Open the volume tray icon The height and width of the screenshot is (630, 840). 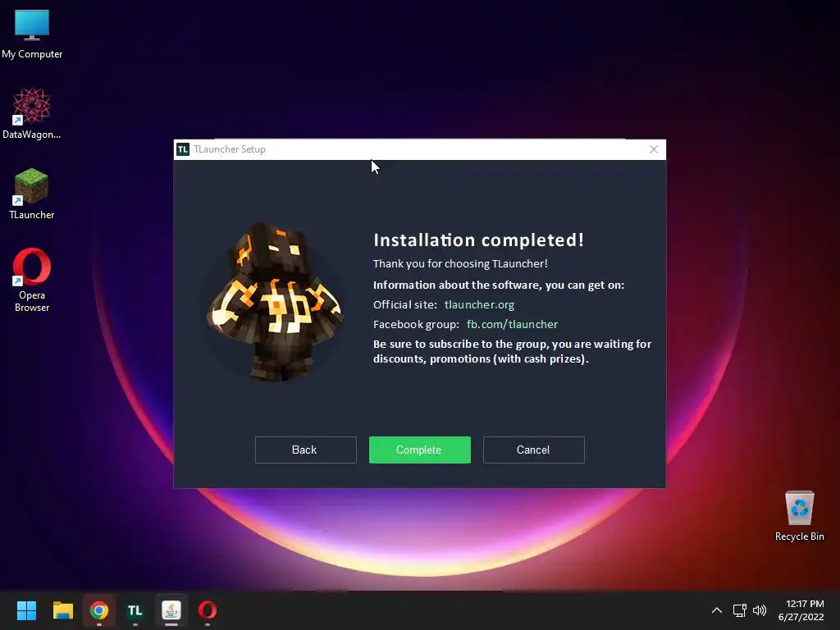coord(760,610)
